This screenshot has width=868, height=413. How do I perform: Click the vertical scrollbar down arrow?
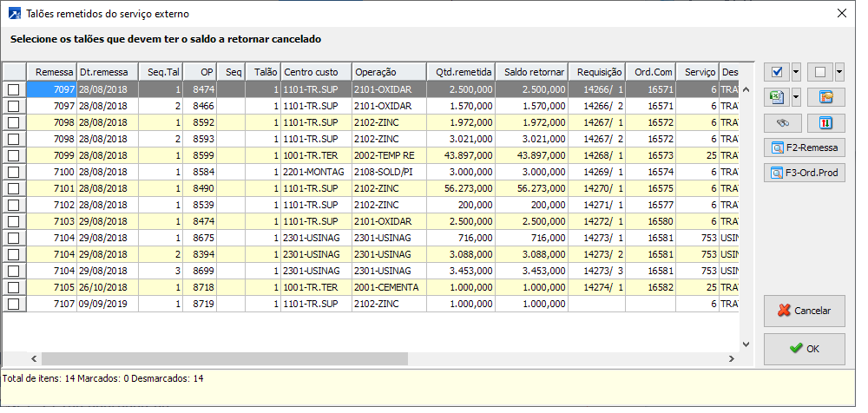pyautogui.click(x=746, y=344)
